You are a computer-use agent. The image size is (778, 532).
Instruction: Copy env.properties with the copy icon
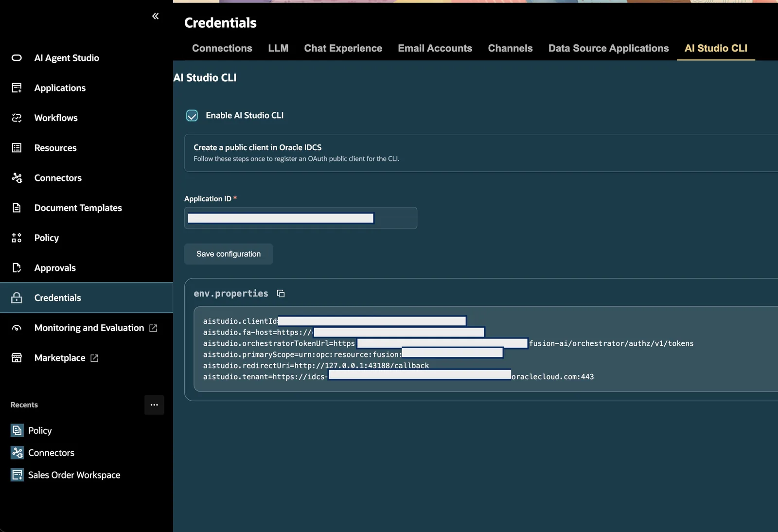coord(281,293)
